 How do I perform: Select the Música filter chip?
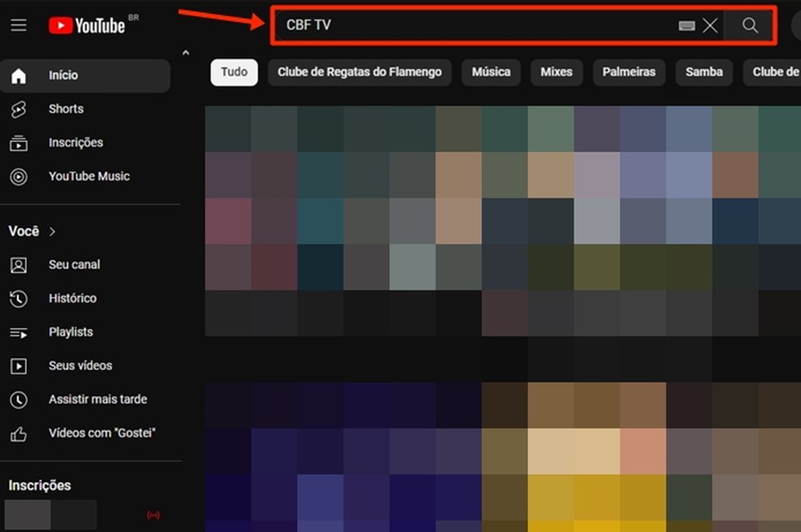[491, 72]
